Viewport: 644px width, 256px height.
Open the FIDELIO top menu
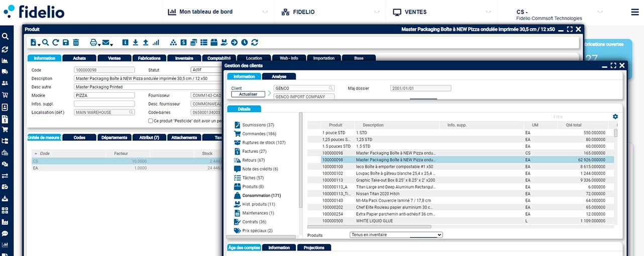[298, 12]
